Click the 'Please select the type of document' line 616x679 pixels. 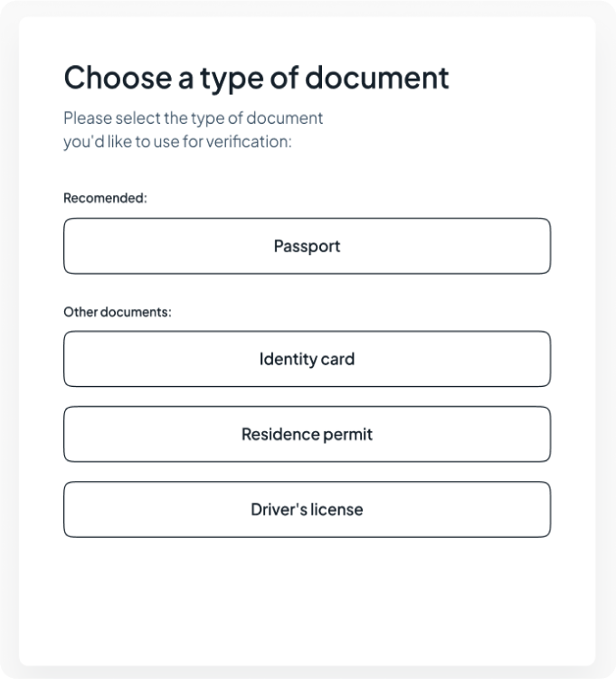pyautogui.click(x=194, y=118)
